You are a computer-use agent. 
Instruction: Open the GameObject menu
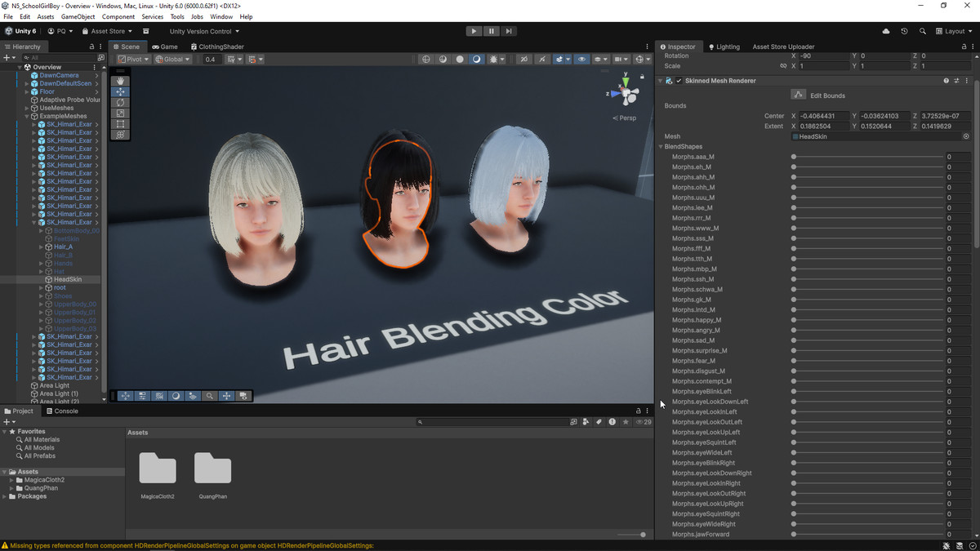click(x=78, y=16)
